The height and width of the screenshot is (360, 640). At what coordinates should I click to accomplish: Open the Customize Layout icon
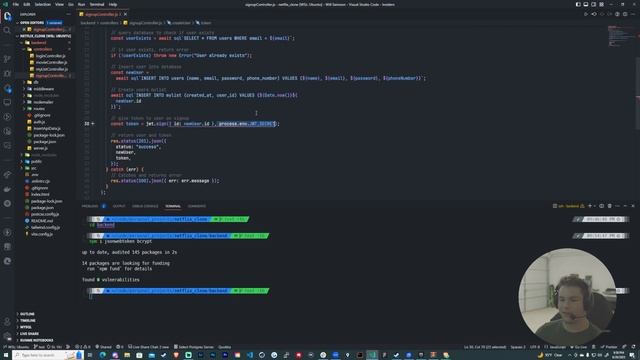[601, 4]
